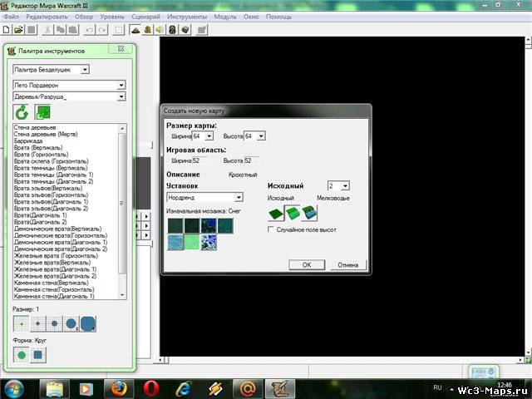The image size is (532, 399).
Task: Open the map Ширина size dropdown
Action: [x=209, y=135]
